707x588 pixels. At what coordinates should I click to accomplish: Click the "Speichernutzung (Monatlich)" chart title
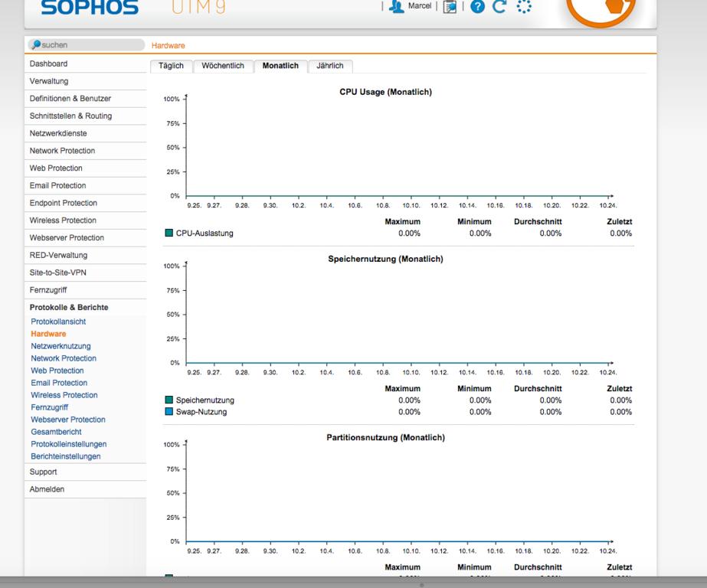click(x=385, y=259)
